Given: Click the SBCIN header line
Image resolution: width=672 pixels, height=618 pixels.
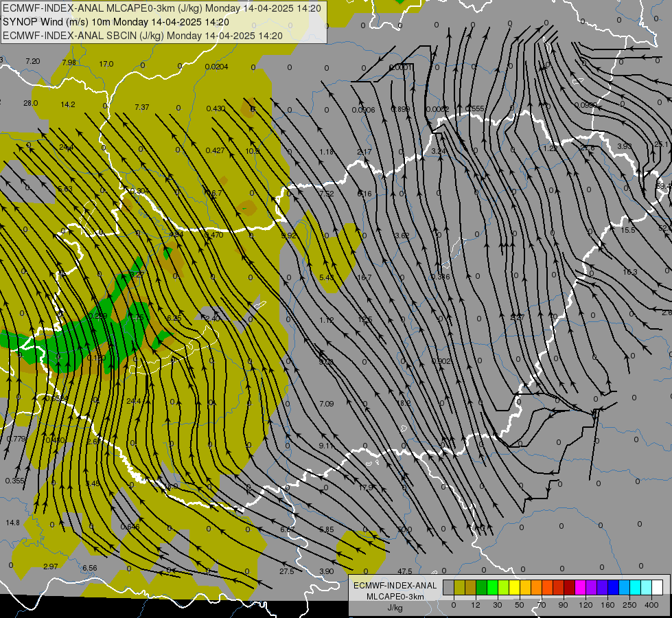Looking at the screenshot, I should [x=143, y=36].
